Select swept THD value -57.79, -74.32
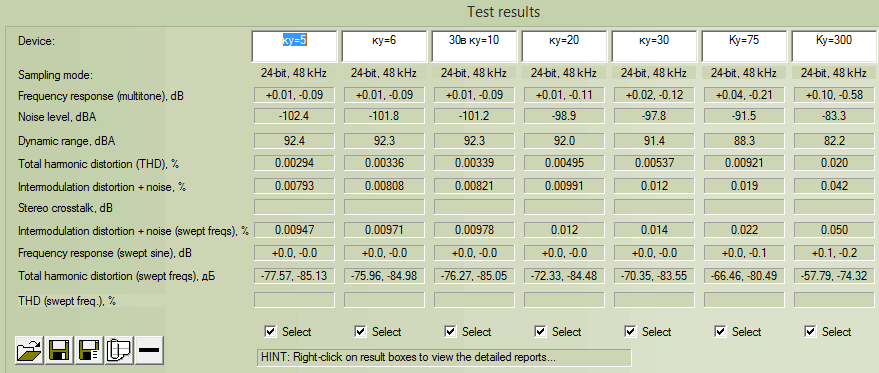The height and width of the screenshot is (373, 879). (x=834, y=275)
